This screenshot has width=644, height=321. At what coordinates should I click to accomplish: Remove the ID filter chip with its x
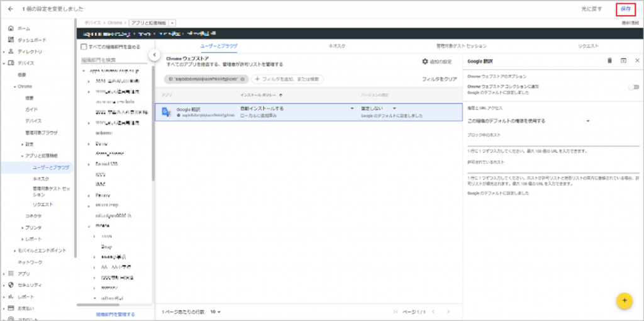[x=243, y=79]
